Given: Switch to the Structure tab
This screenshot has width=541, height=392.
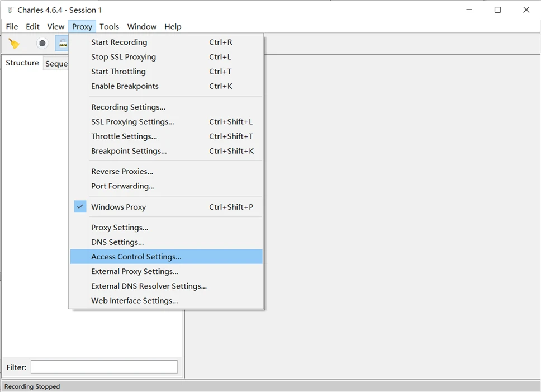Looking at the screenshot, I should (22, 63).
